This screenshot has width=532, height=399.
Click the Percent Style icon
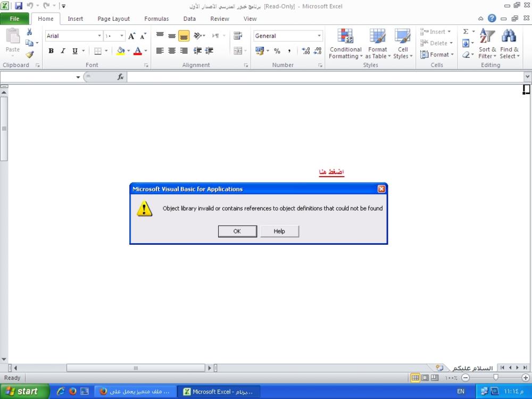(277, 51)
